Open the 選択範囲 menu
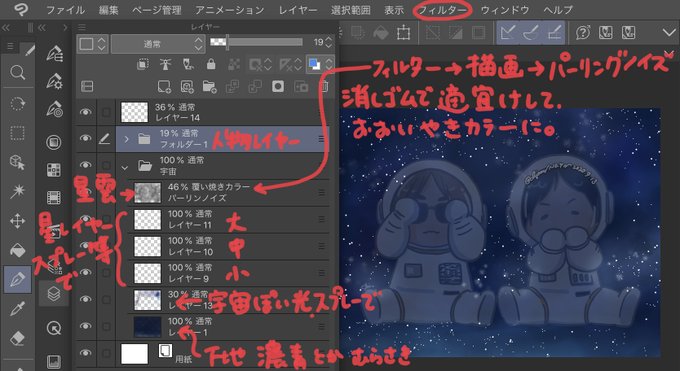The height and width of the screenshot is (371, 680). click(350, 10)
